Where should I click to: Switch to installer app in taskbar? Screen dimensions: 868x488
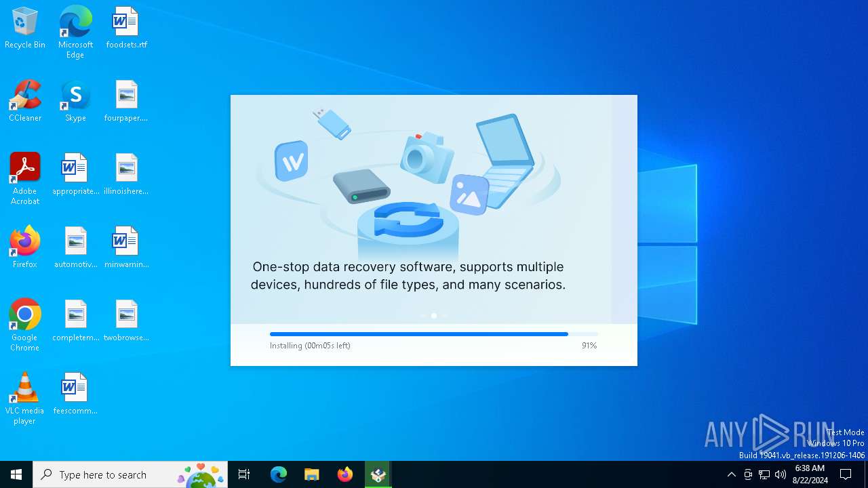[378, 474]
